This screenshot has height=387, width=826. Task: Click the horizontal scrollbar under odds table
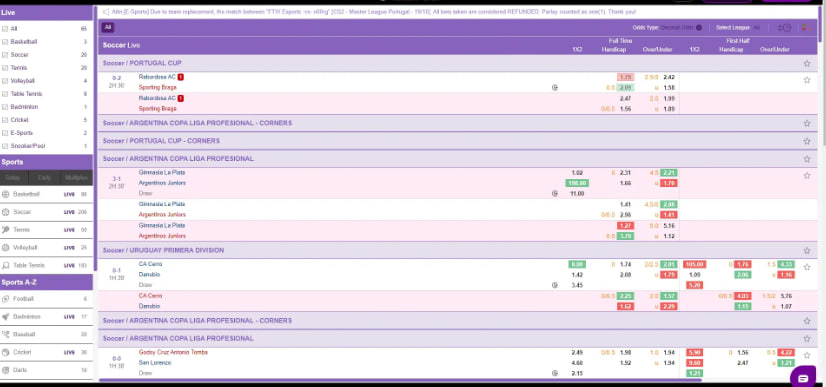pyautogui.click(x=400, y=379)
